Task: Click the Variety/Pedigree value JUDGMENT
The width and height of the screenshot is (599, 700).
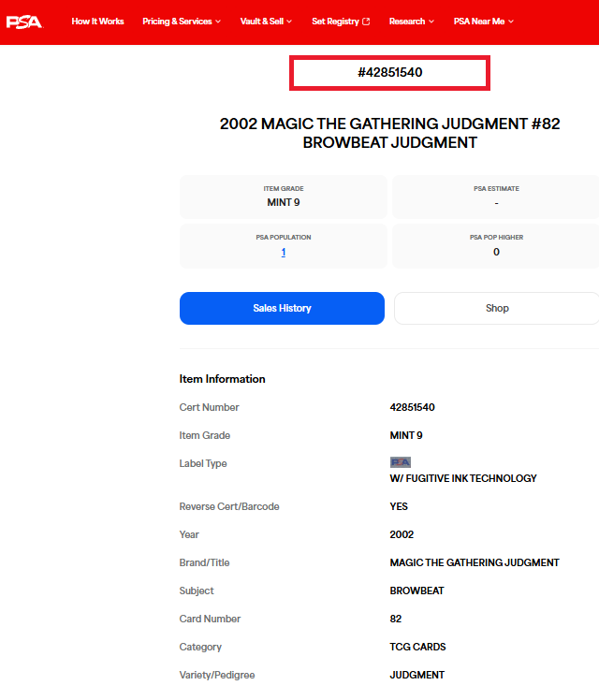Action: [416, 676]
